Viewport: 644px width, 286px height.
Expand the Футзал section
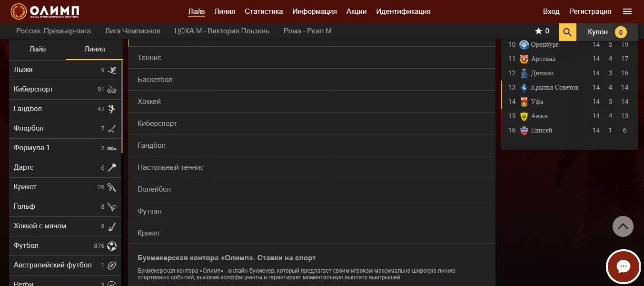[312, 211]
